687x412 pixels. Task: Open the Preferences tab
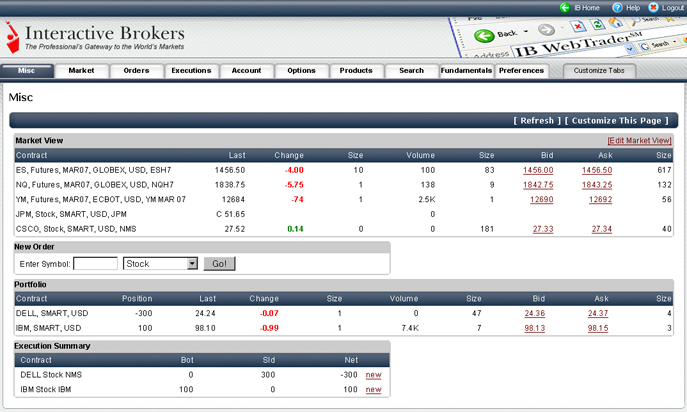tap(521, 71)
